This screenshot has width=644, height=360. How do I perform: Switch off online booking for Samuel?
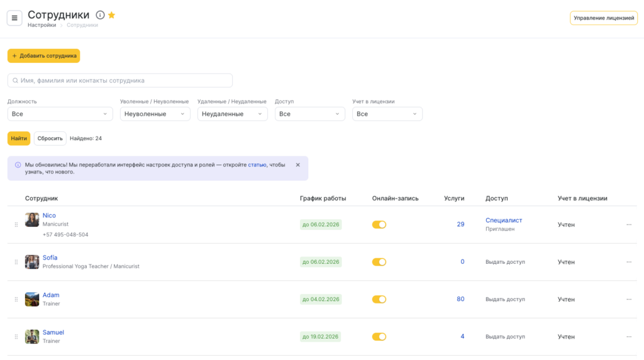379,337
